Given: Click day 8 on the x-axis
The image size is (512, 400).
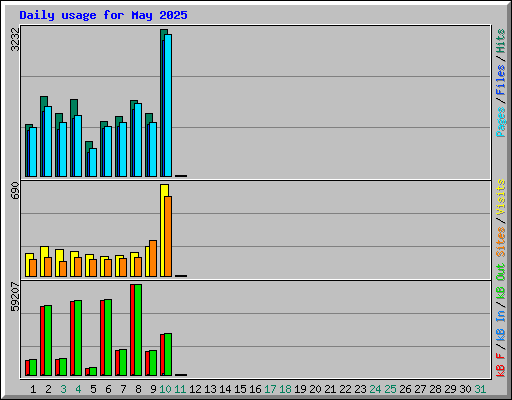Looking at the screenshot, I should [x=138, y=389].
